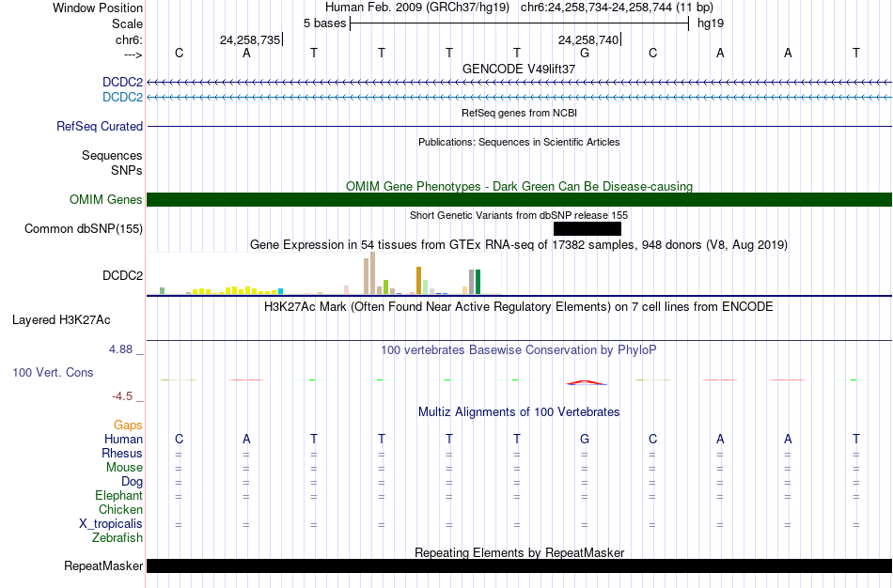Click the GENCODE V49lift37 track title
Image resolution: width=893 pixels, height=588 pixels.
tap(519, 69)
